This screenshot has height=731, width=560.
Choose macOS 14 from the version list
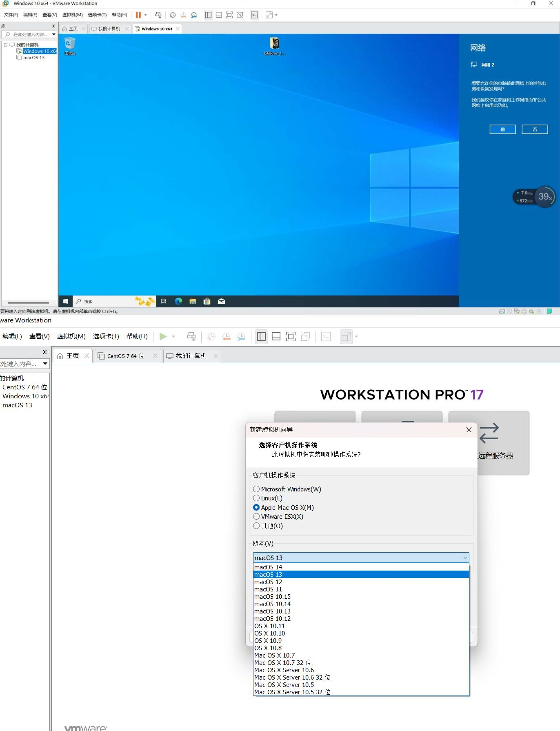coord(268,567)
